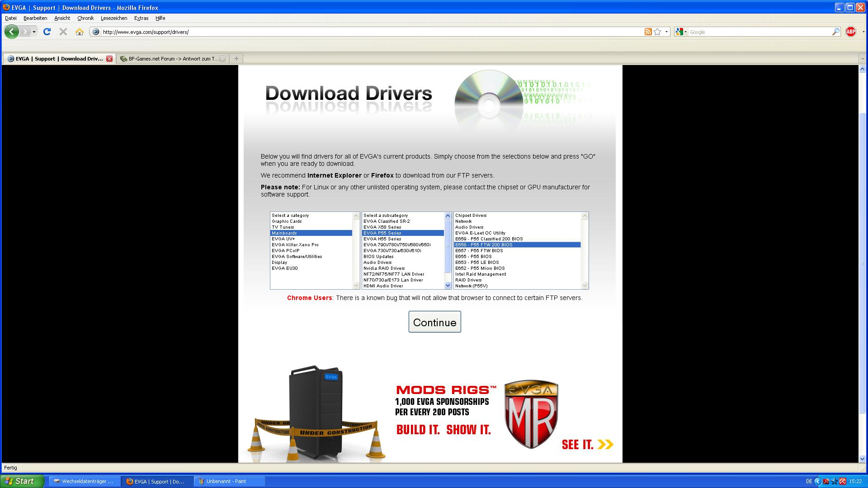Reload the current page
868x488 pixels.
coord(47,32)
